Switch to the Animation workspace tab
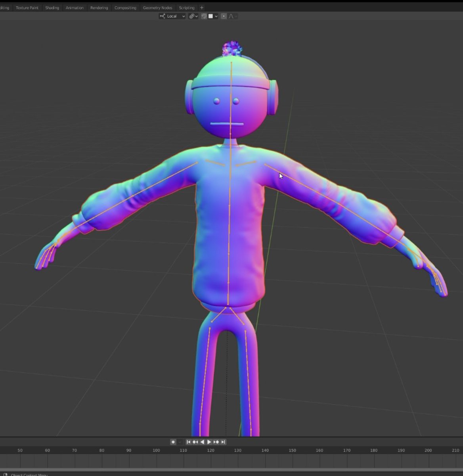 click(x=75, y=8)
